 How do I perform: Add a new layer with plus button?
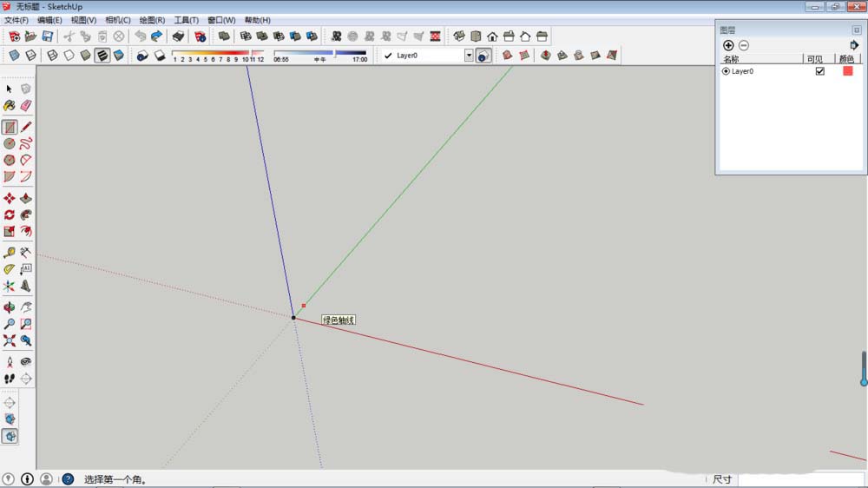pyautogui.click(x=728, y=45)
